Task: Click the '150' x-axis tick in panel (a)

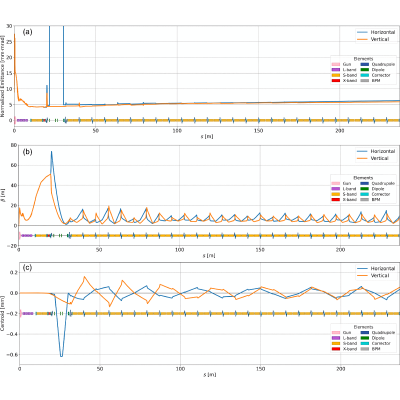Action: coord(258,131)
